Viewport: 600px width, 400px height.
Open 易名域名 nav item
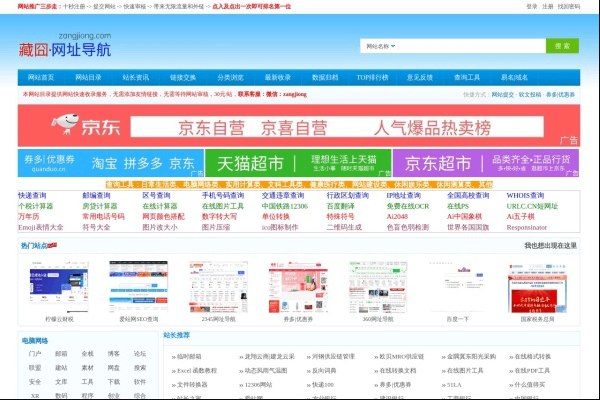coord(514,77)
